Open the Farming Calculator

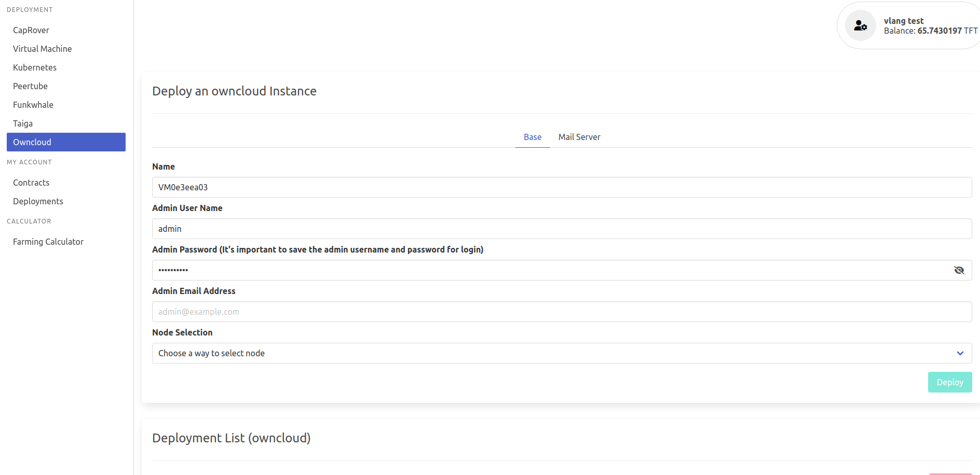(x=48, y=241)
